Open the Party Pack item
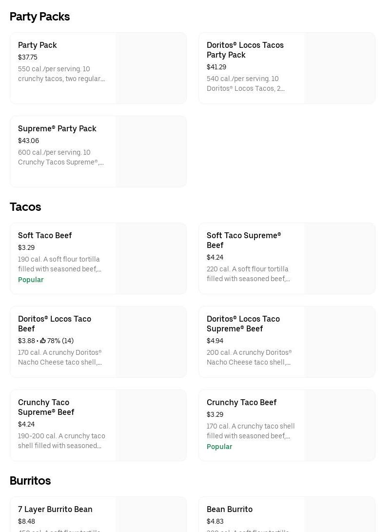This screenshot has width=392, height=532. click(x=38, y=45)
